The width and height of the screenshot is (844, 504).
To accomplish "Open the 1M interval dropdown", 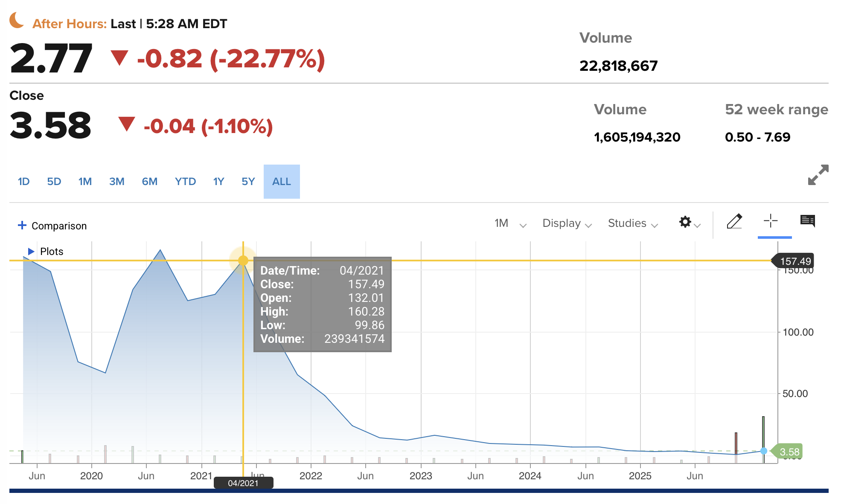I will click(510, 223).
